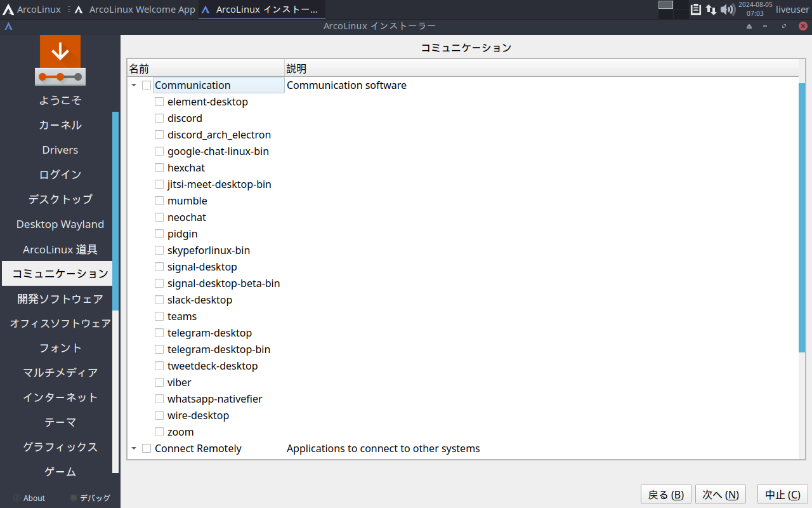Go to the インターネット step
Image resolution: width=812 pixels, height=508 pixels.
coord(60,398)
